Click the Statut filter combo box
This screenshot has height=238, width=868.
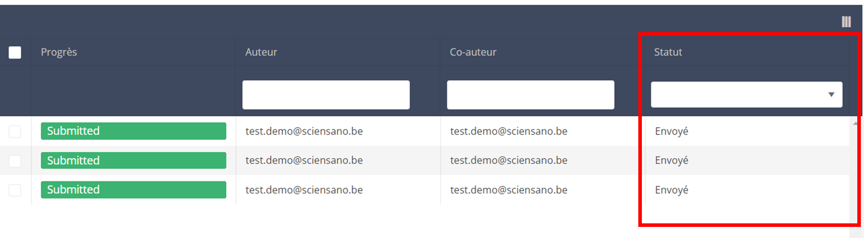pos(738,95)
